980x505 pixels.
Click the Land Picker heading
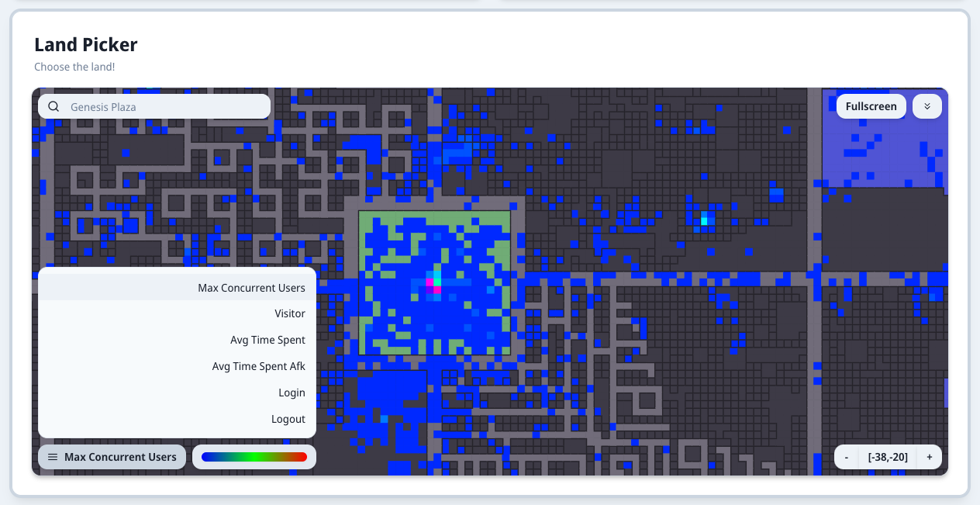coord(86,45)
